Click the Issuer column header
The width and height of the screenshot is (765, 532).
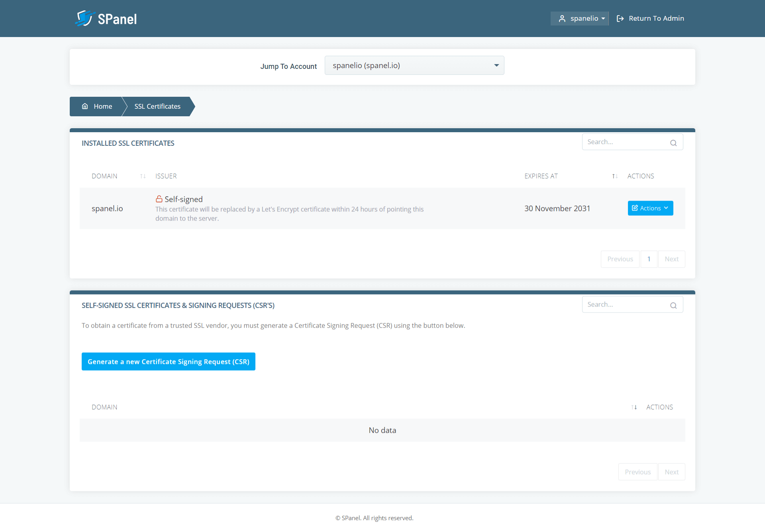[x=166, y=176]
